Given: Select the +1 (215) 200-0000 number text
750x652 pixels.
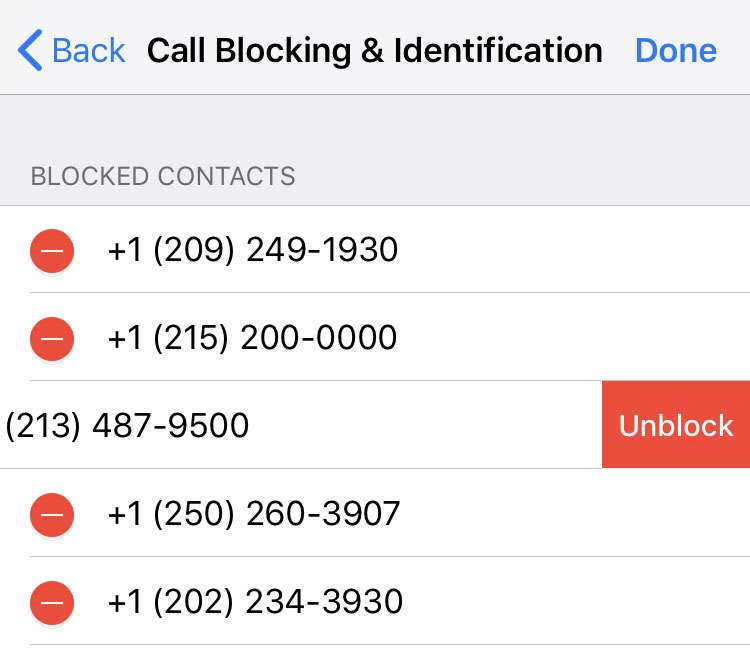Looking at the screenshot, I should 252,338.
